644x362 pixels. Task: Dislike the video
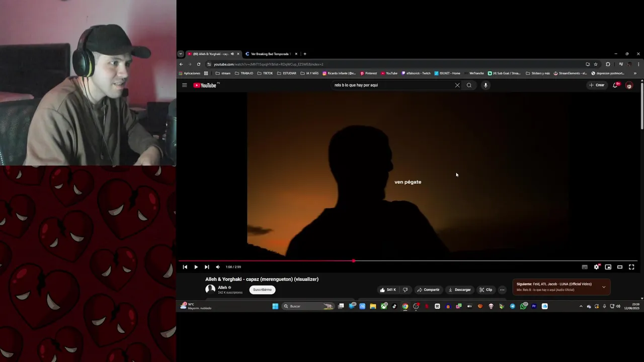[x=406, y=290]
